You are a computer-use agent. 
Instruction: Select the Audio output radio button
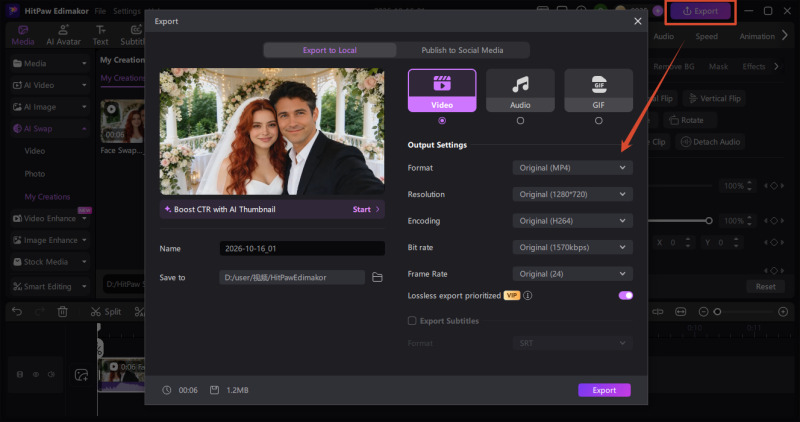click(x=520, y=121)
